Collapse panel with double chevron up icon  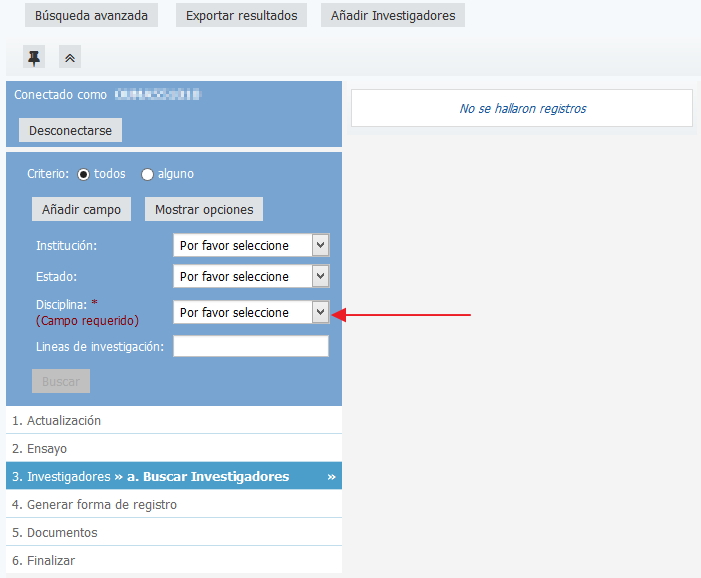coord(70,58)
